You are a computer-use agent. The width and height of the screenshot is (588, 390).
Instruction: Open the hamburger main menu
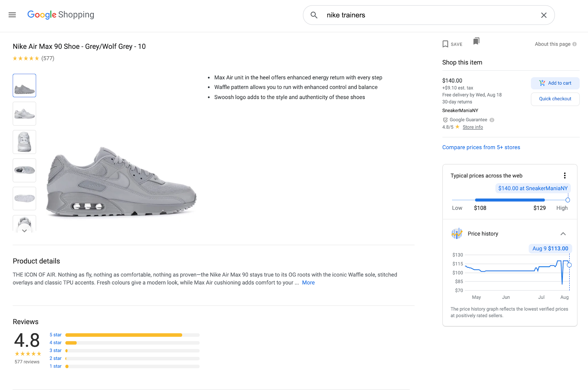[12, 15]
